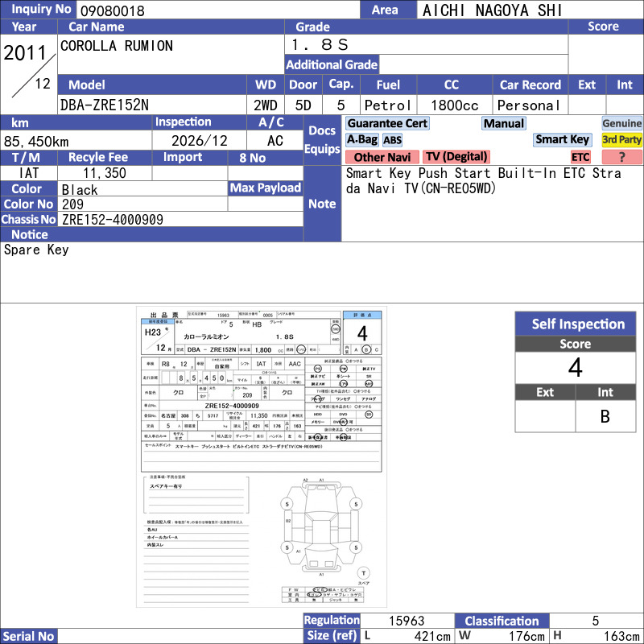Click the grade value 1.8S

[320, 44]
